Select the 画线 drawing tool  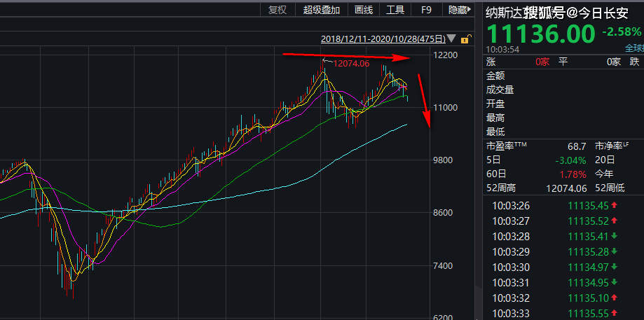tap(364, 10)
